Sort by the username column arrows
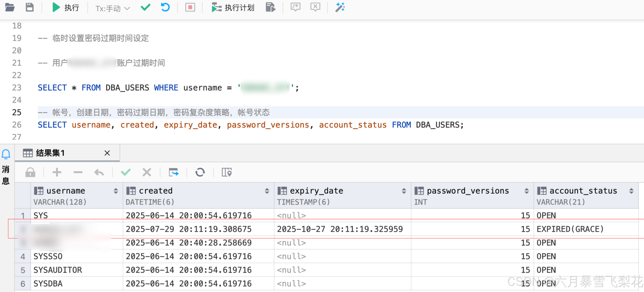This screenshot has width=644, height=292. (x=116, y=191)
